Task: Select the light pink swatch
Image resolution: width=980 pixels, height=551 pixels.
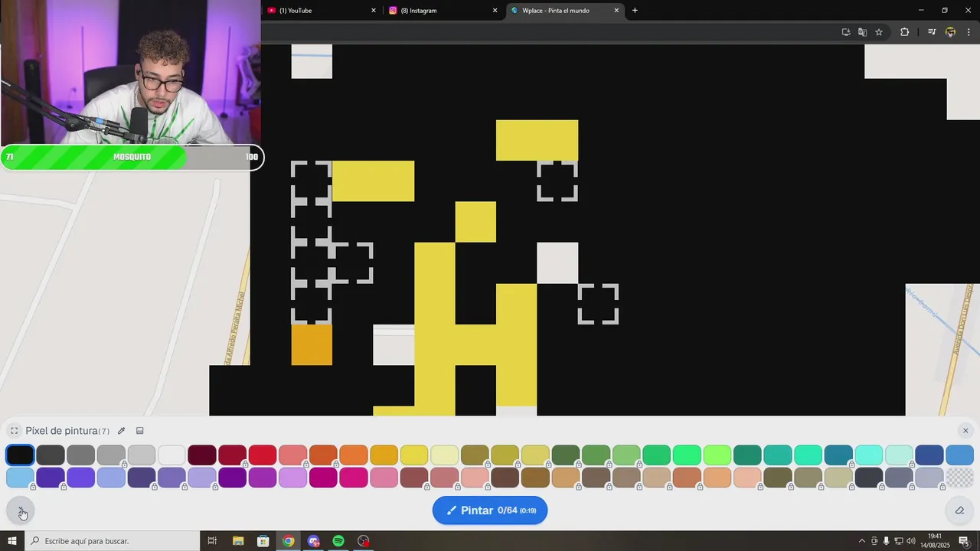Action: point(384,478)
